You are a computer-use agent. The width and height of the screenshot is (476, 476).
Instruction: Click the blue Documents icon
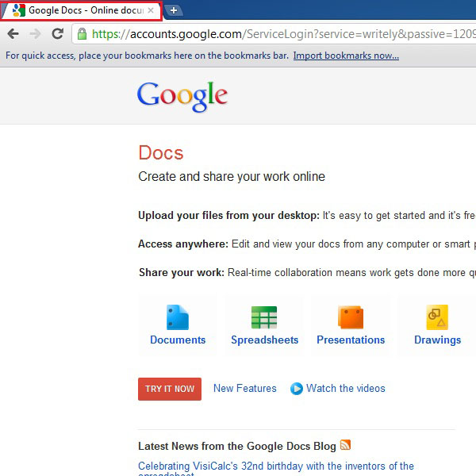[x=177, y=317]
